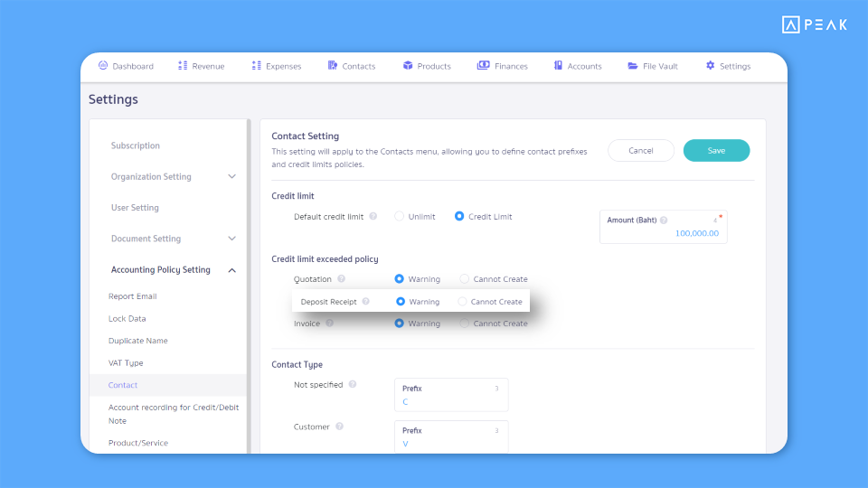The height and width of the screenshot is (488, 868).
Task: Show help icon next to Quotation
Action: pyautogui.click(x=342, y=279)
